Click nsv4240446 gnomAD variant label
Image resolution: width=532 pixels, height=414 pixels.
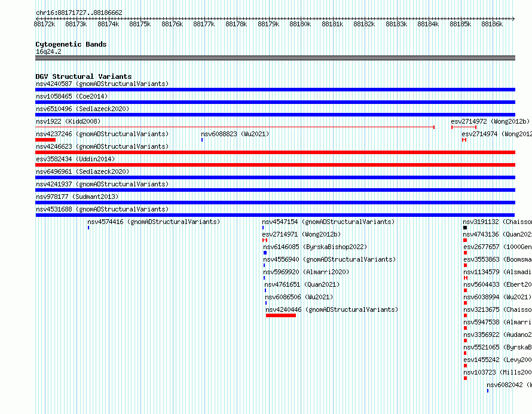(x=332, y=309)
